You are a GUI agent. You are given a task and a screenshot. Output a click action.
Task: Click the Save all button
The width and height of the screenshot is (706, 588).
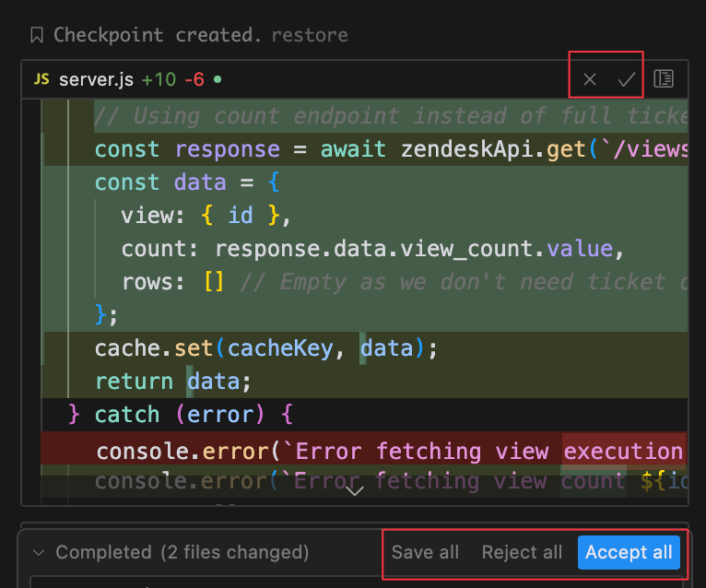pos(425,552)
